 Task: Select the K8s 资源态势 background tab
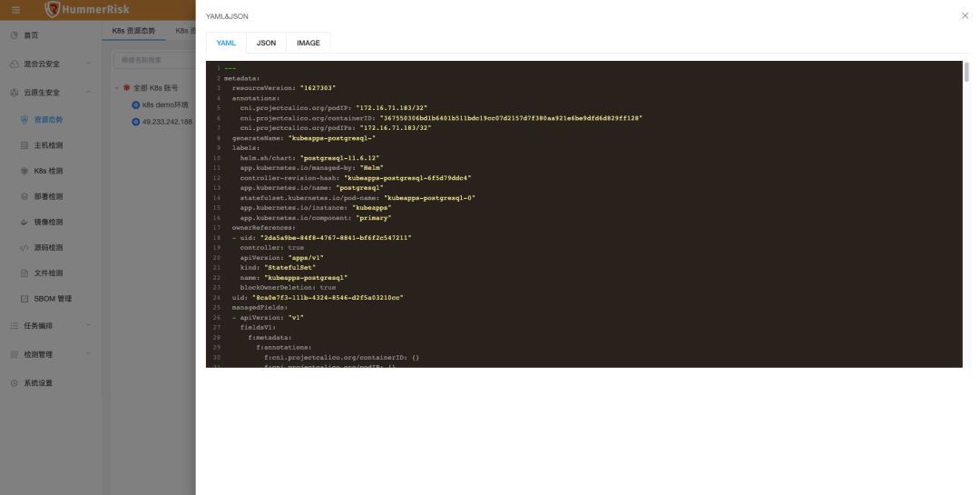click(x=133, y=31)
